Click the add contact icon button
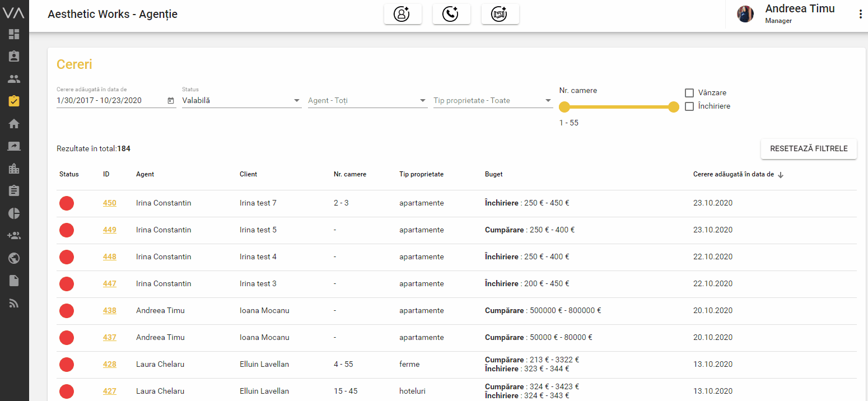Image resolution: width=868 pixels, height=401 pixels. point(402,15)
